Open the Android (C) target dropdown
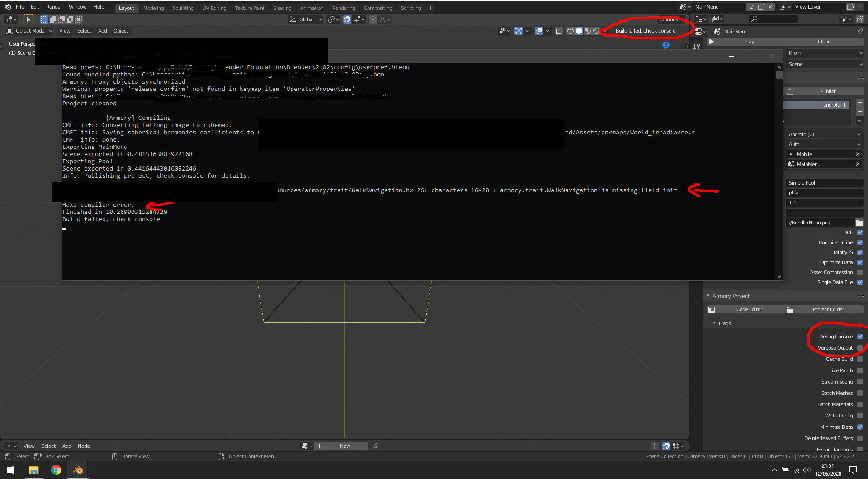This screenshot has width=868, height=479. [x=825, y=134]
